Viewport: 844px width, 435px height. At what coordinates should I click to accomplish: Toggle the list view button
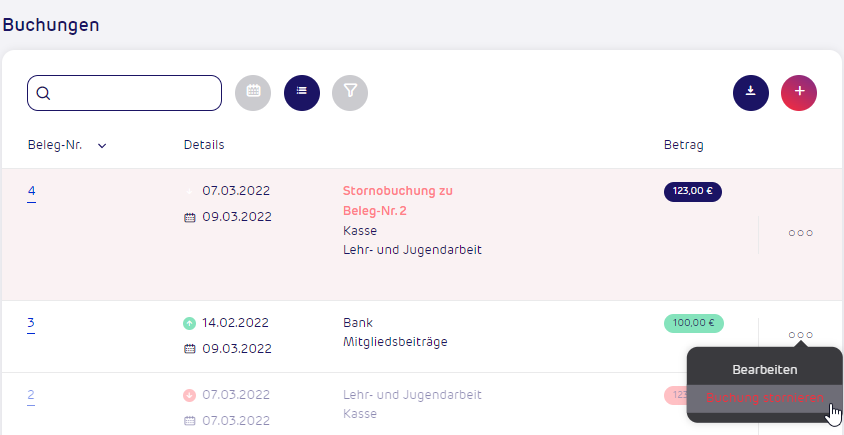[302, 93]
